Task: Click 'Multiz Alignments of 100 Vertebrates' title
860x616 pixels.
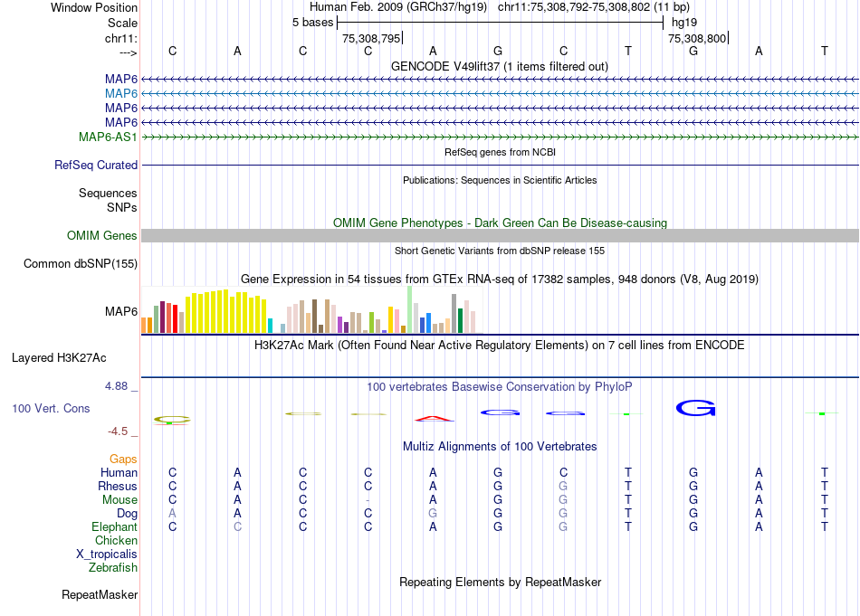Action: tap(500, 447)
